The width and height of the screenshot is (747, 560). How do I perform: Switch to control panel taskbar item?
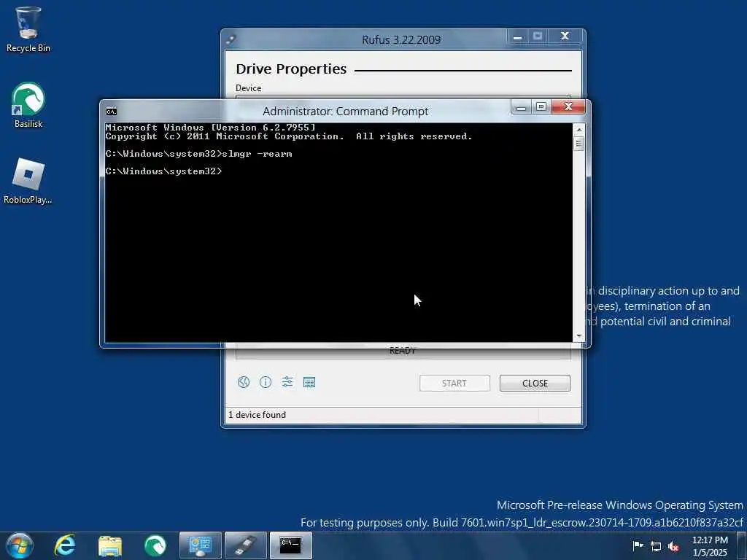(200, 545)
